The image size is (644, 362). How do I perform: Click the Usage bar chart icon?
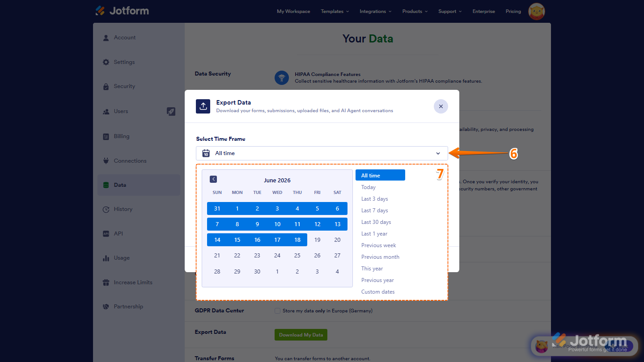106,258
